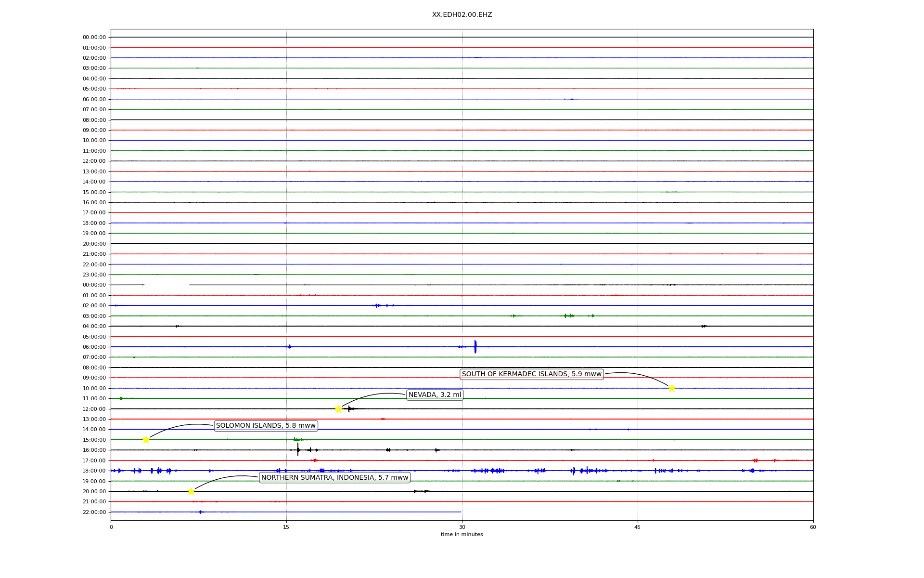
Task: Click the last 22:00:00 row label
Action: (94, 512)
